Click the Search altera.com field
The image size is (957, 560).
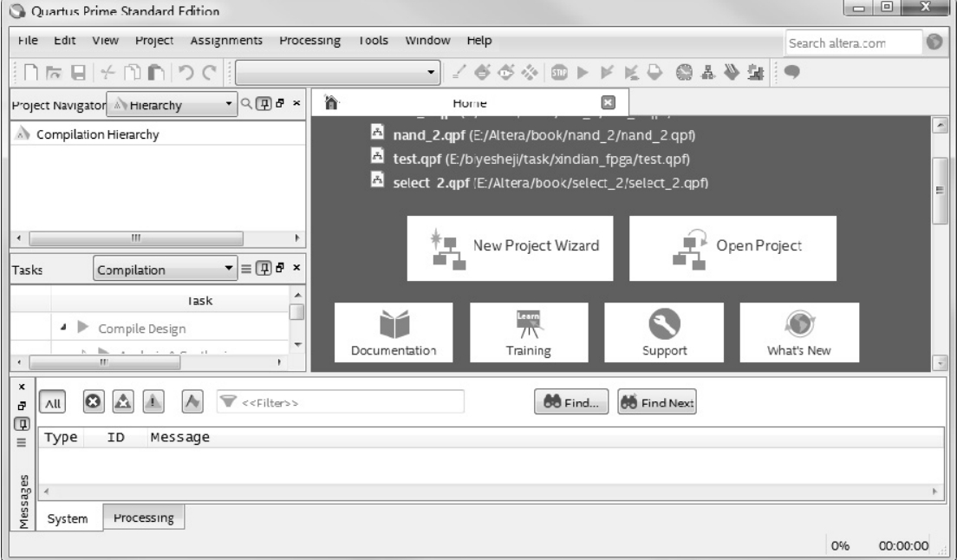pyautogui.click(x=853, y=42)
